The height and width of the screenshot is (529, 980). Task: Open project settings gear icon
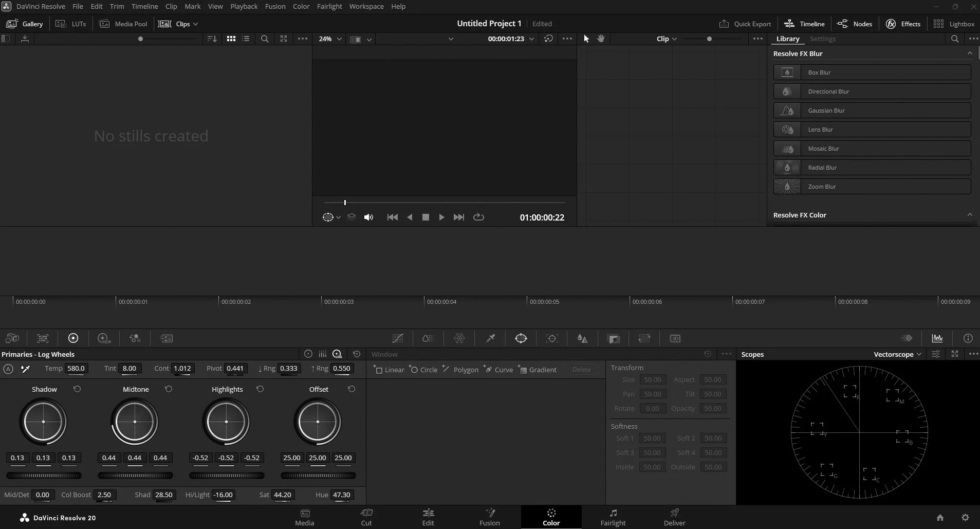pos(965,518)
